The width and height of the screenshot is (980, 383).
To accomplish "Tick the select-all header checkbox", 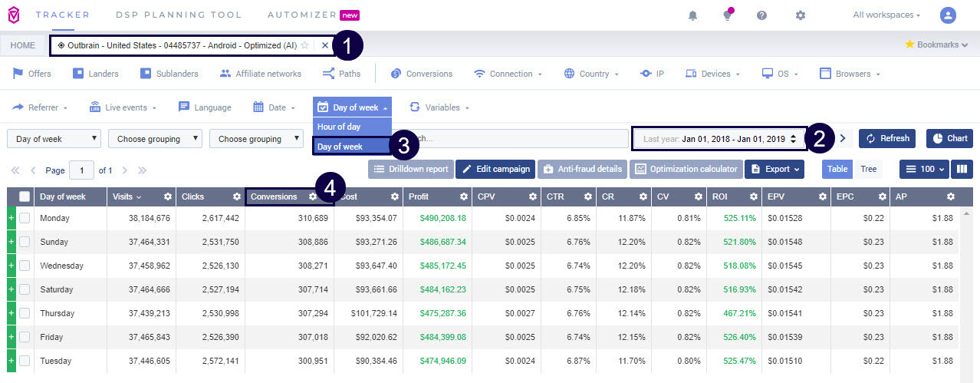I will pyautogui.click(x=25, y=196).
